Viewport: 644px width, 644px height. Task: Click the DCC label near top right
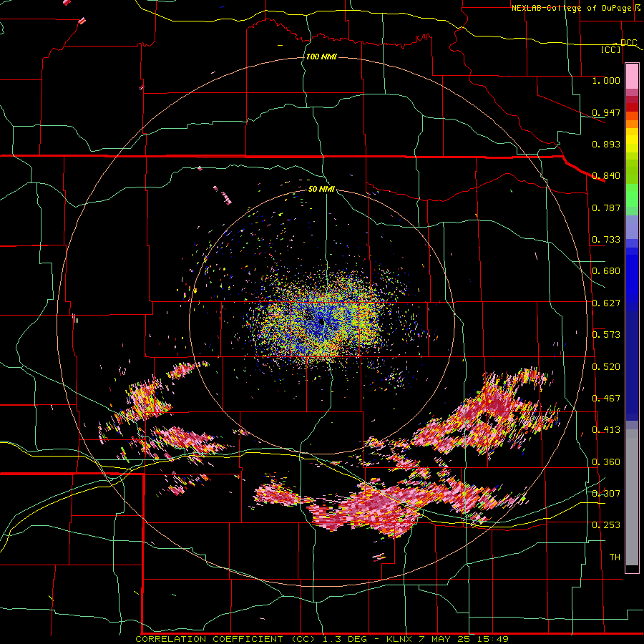click(x=628, y=42)
